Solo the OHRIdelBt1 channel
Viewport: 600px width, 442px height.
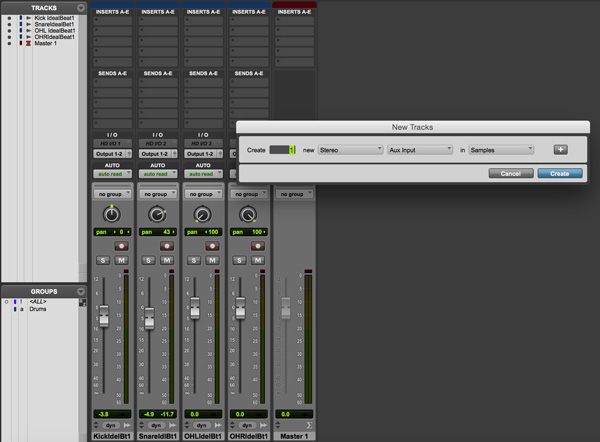[239, 261]
